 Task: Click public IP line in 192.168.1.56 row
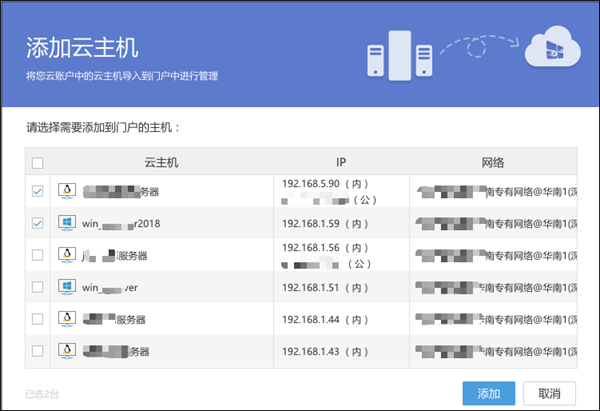[326, 264]
